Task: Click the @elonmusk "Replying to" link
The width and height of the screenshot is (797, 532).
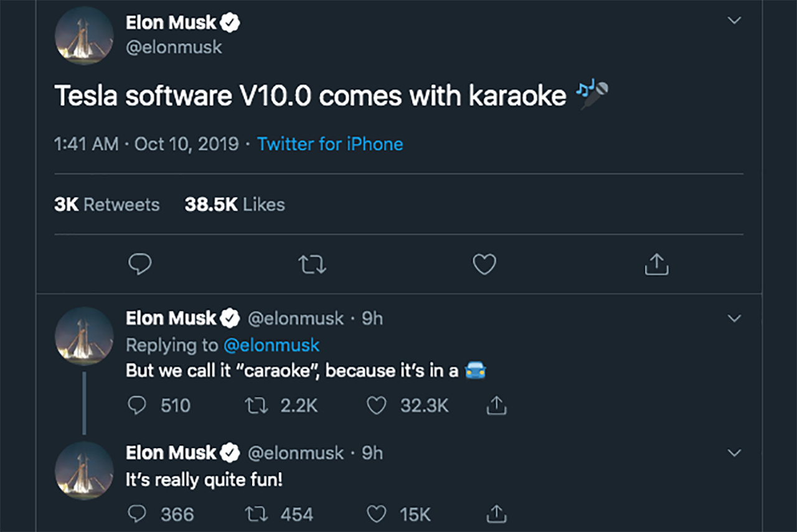Action: 271,345
